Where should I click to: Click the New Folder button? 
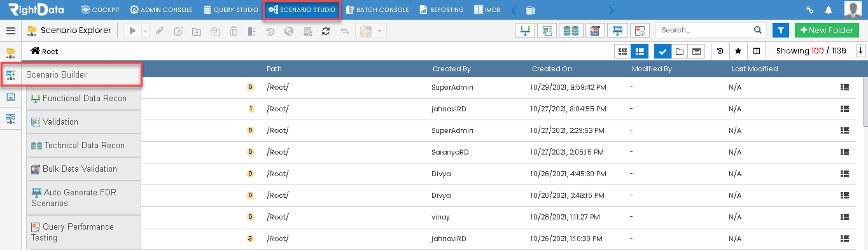point(824,31)
